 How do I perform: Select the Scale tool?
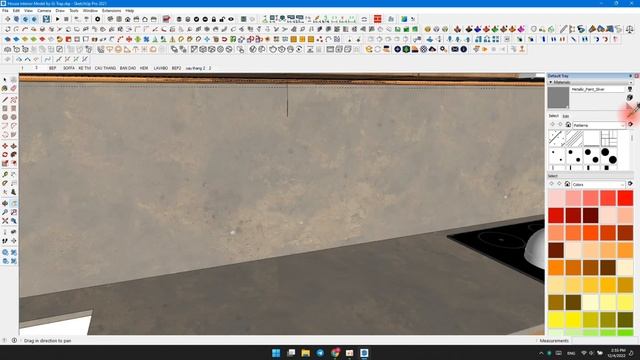[5, 163]
